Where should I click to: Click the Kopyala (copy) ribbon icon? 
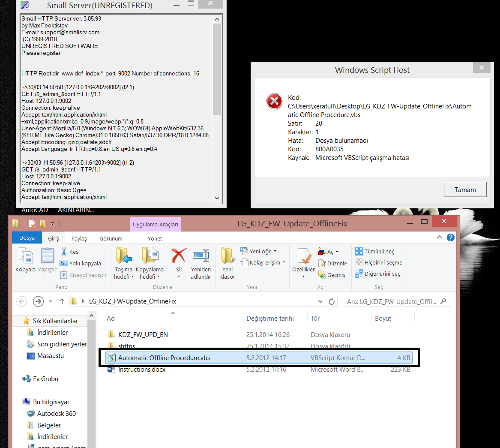click(x=26, y=256)
